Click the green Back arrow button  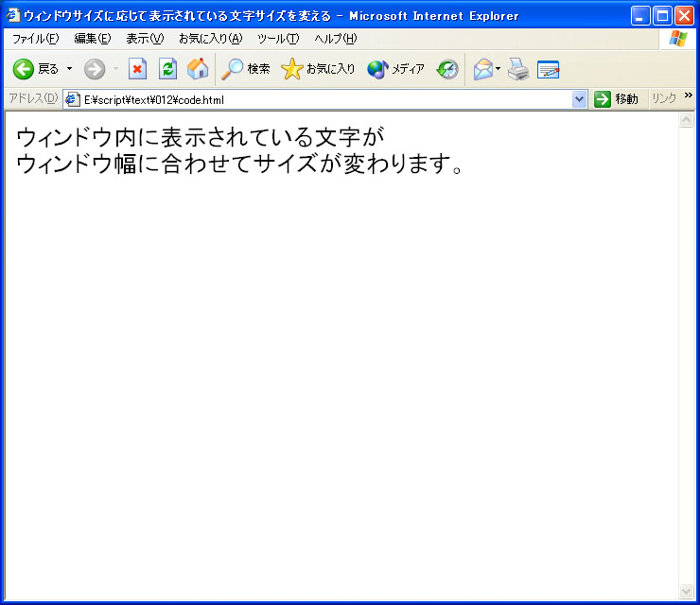pos(35,69)
